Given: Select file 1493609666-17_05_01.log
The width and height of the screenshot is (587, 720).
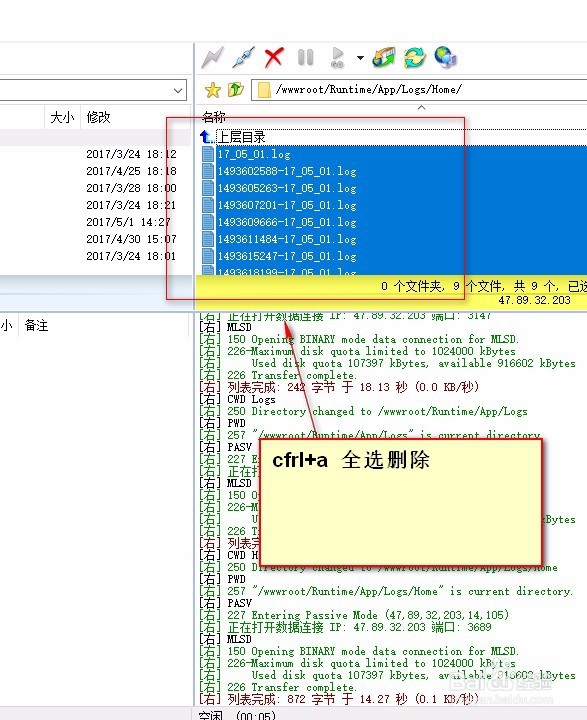Looking at the screenshot, I should coord(287,222).
